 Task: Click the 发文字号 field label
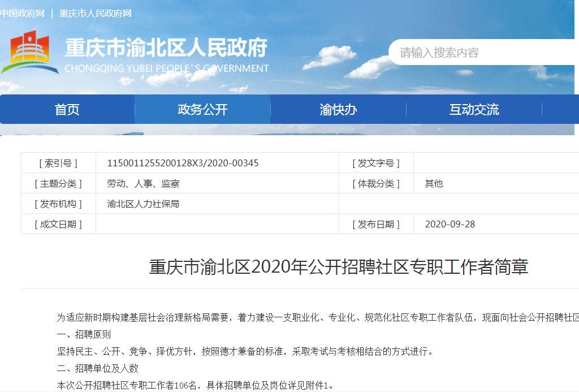(x=375, y=163)
